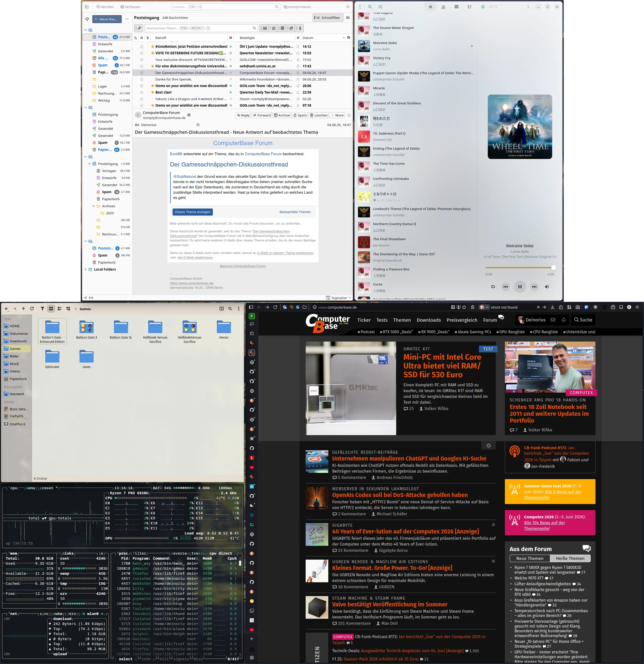Open the Preisvergleich menu on ComputerBase

pyautogui.click(x=462, y=320)
